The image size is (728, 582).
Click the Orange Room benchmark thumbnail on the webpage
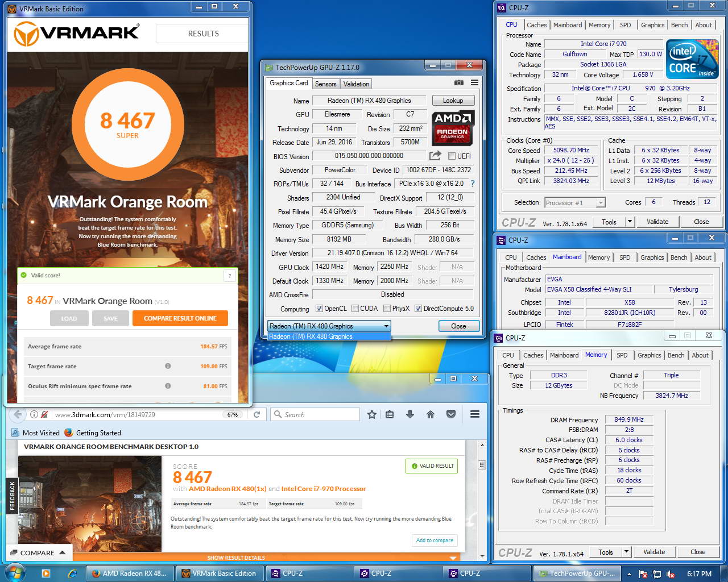90,504
